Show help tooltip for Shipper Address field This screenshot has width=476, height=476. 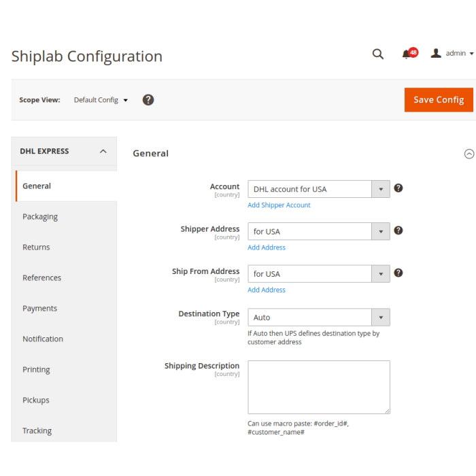pos(398,231)
